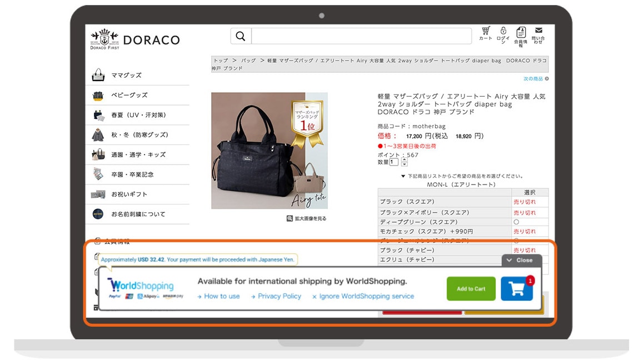644x364 pixels.
Task: Open the cart (カート) icon
Action: point(486,34)
